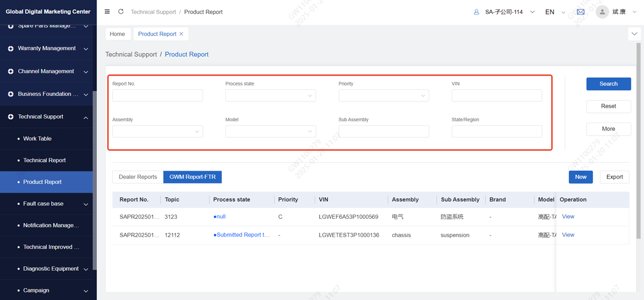Open the Priority dropdown filter

click(x=383, y=96)
